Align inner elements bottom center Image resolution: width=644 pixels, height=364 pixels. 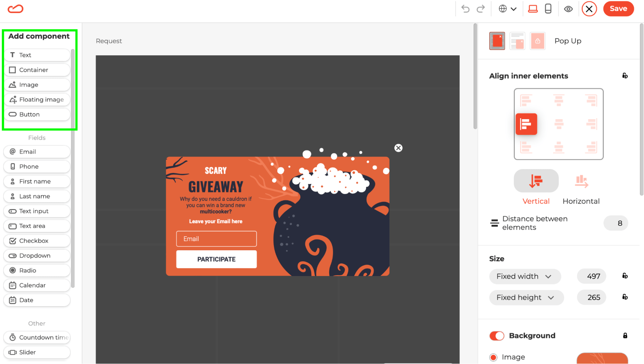[x=559, y=148]
